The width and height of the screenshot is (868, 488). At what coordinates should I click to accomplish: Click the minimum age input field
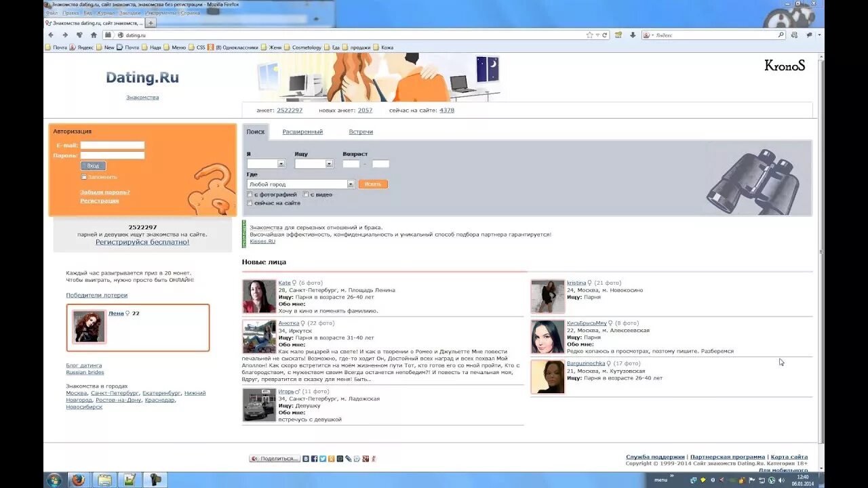(351, 163)
